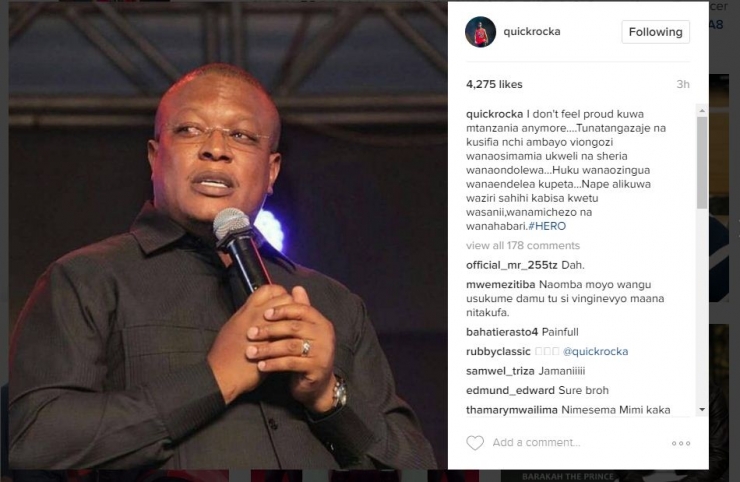Open the three-dot more options menu

(681, 443)
